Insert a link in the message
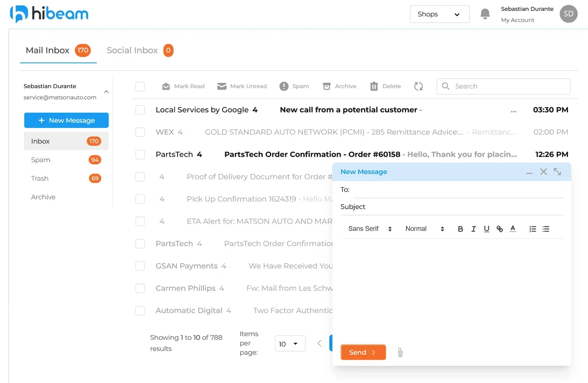 [x=500, y=229]
